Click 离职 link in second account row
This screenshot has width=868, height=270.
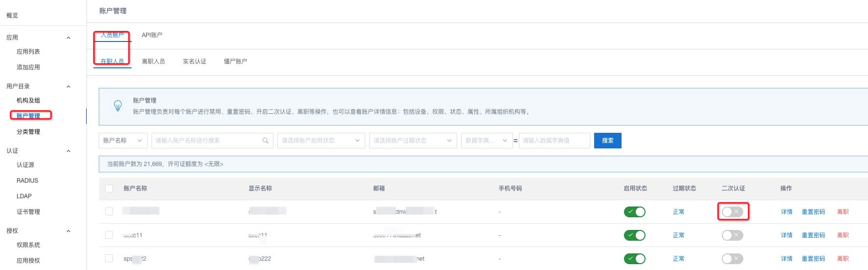click(843, 235)
